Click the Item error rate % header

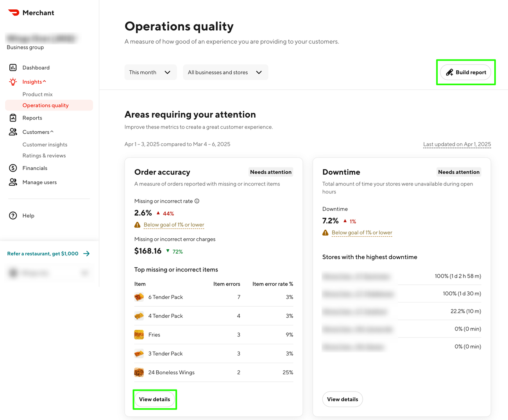tap(273, 284)
